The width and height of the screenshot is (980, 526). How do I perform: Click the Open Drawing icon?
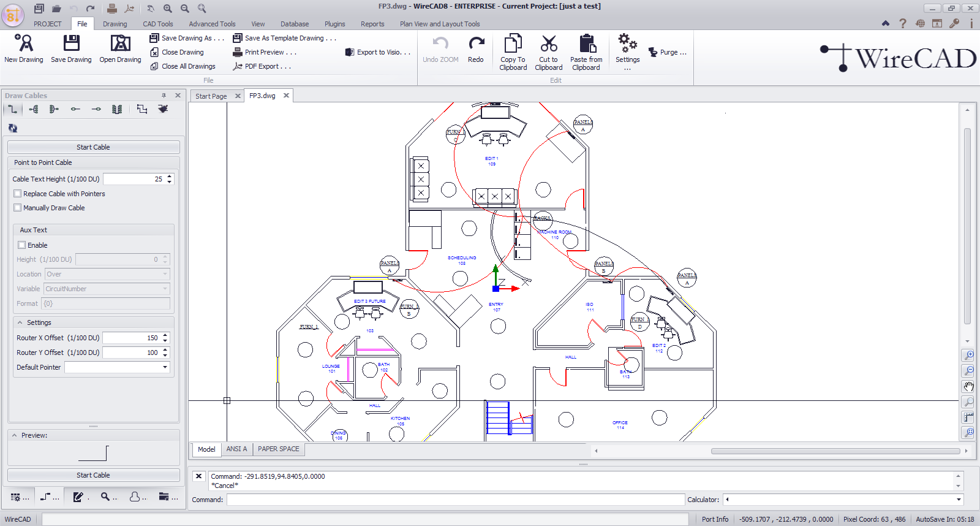(x=120, y=43)
